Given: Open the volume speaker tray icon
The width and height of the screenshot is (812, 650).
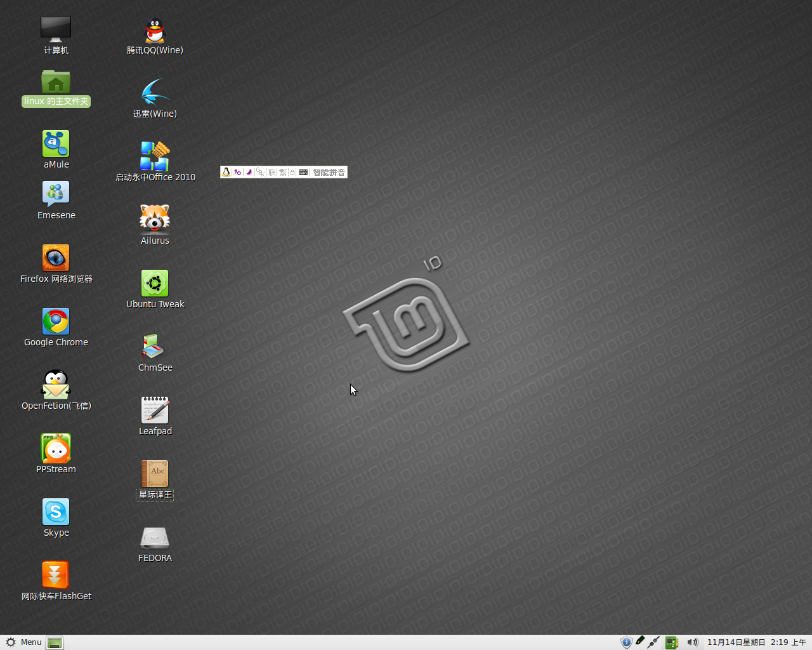Looking at the screenshot, I should 692,642.
